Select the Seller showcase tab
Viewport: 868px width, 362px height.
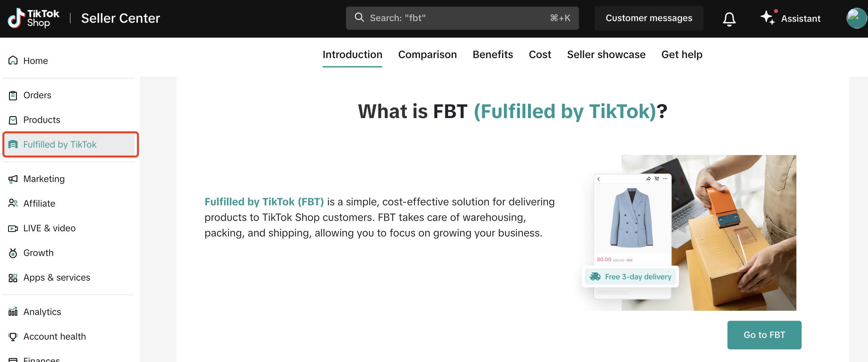point(606,54)
